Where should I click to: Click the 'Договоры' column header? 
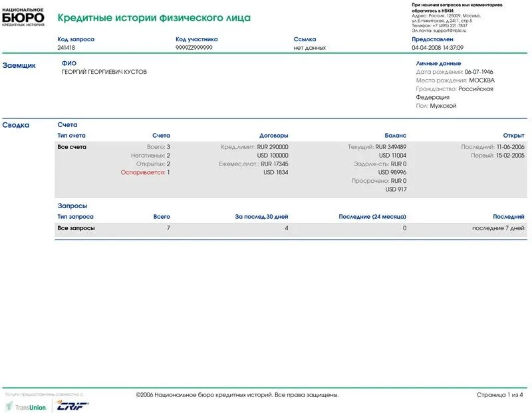(x=273, y=136)
